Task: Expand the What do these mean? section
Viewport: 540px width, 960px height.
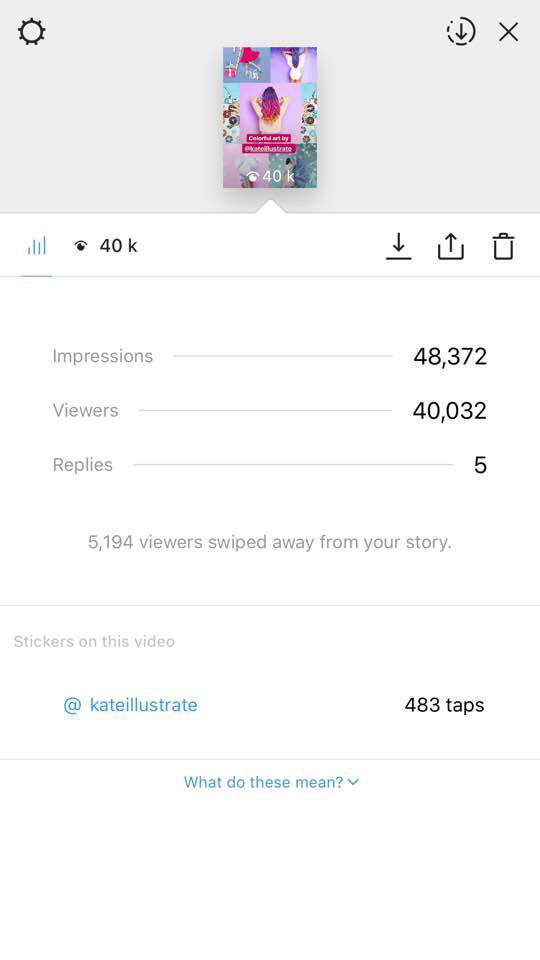Action: click(271, 782)
